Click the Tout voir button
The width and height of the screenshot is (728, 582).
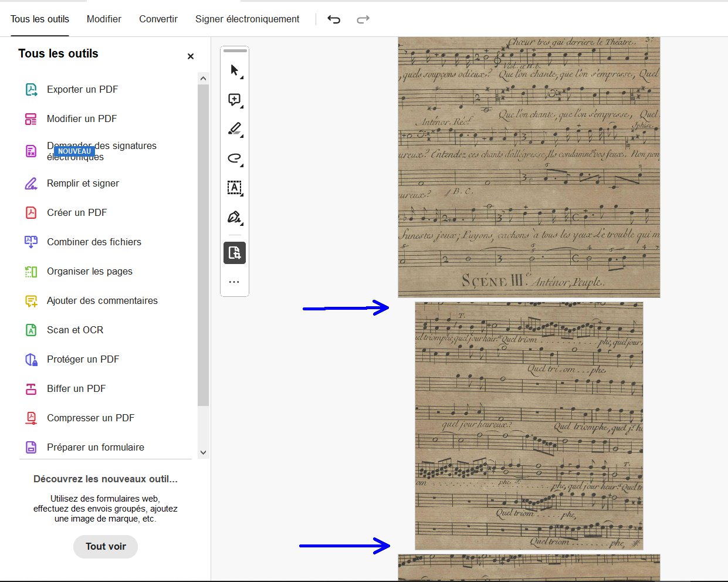coord(106,546)
